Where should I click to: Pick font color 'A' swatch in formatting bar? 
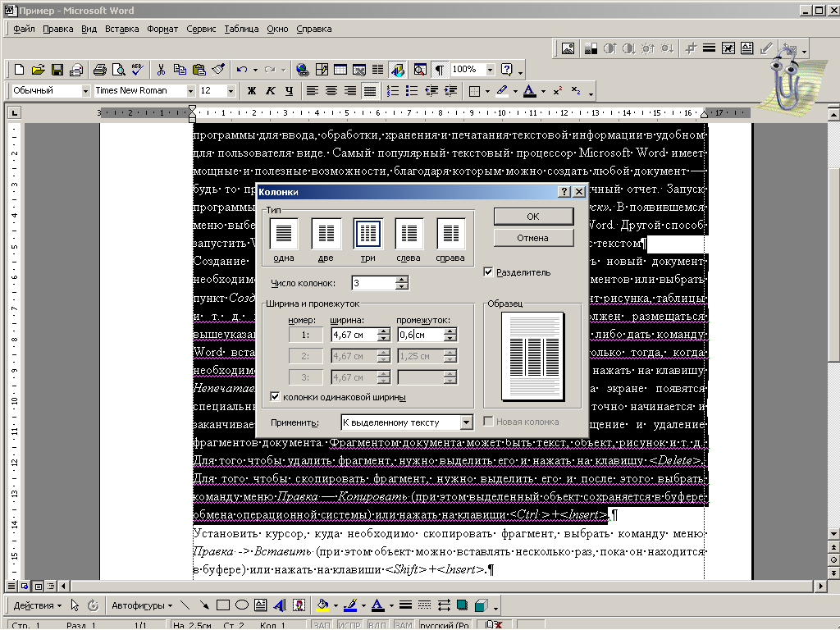(529, 91)
